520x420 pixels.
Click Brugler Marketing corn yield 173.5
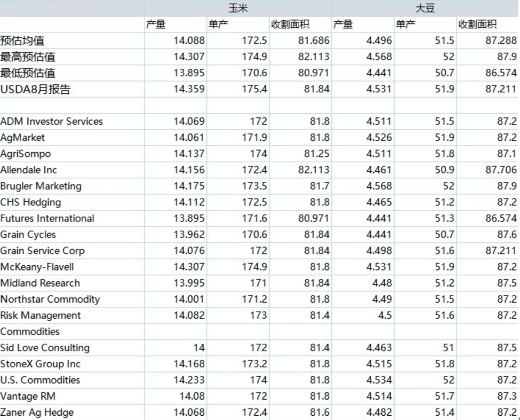(254, 186)
